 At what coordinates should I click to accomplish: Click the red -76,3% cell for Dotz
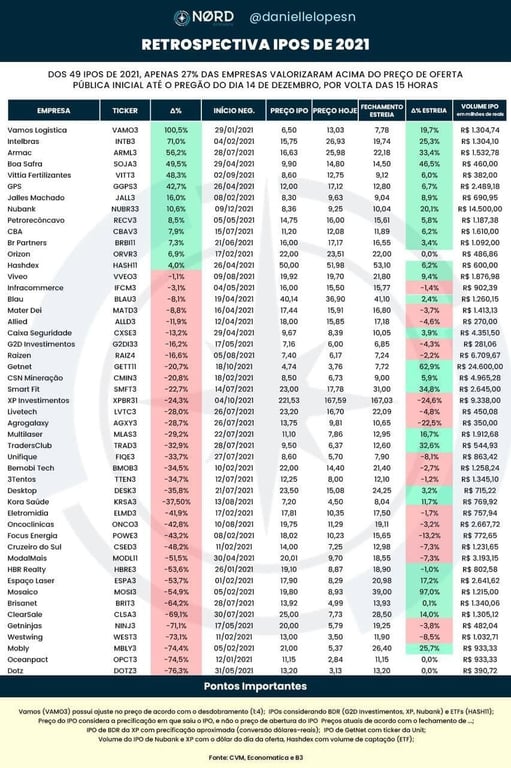point(176,671)
